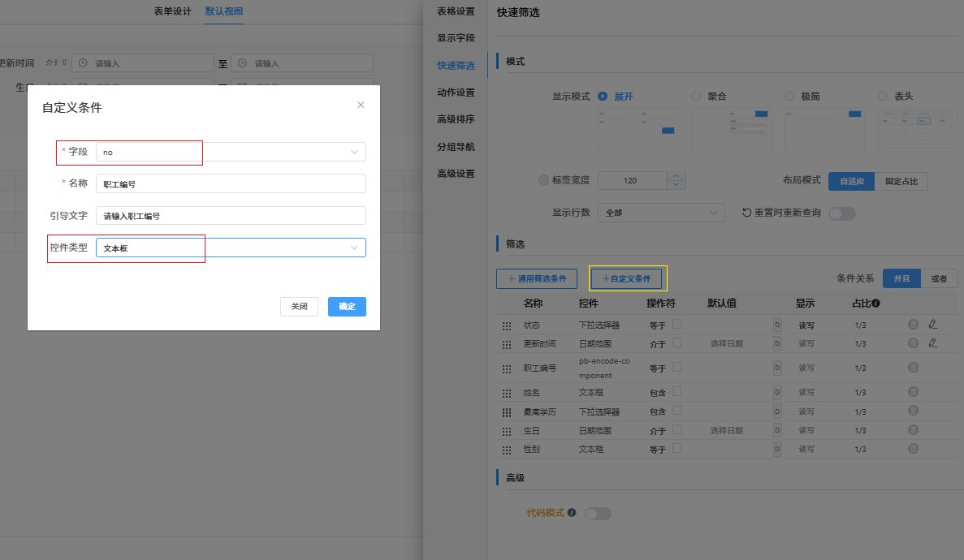Viewport: 964px width, 560px height.
Task: Click the delete icon in 状态 row
Action: [x=913, y=325]
